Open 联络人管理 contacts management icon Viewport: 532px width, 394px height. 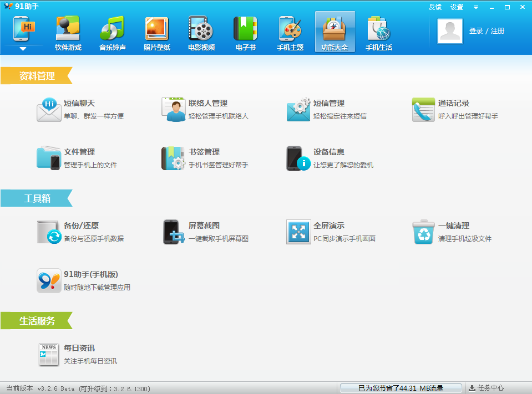174,109
